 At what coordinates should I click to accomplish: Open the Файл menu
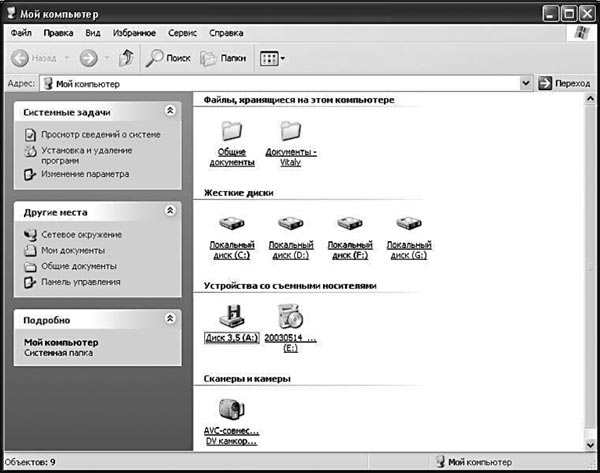click(21, 33)
